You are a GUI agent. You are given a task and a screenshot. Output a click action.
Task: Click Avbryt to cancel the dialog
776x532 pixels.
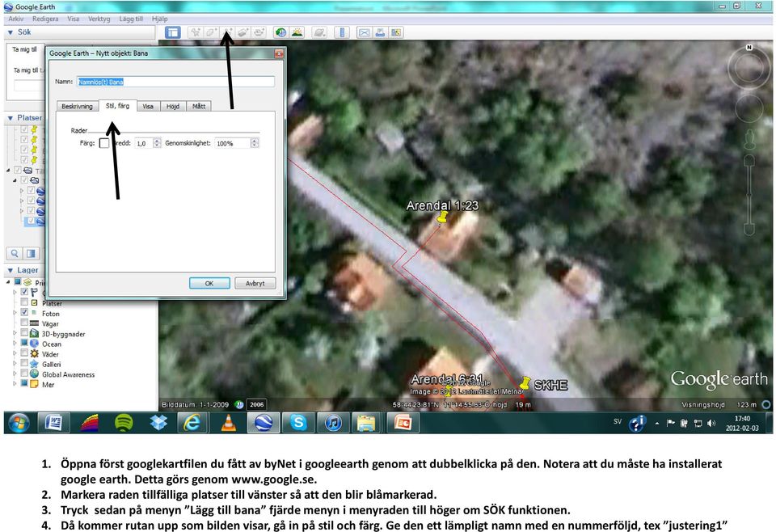255,283
